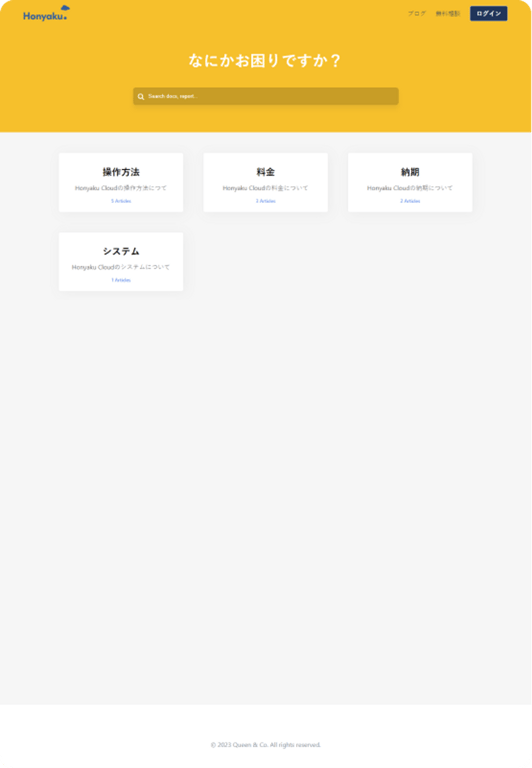Click the Honyaku Cloudのシステムについて description

coord(121,267)
